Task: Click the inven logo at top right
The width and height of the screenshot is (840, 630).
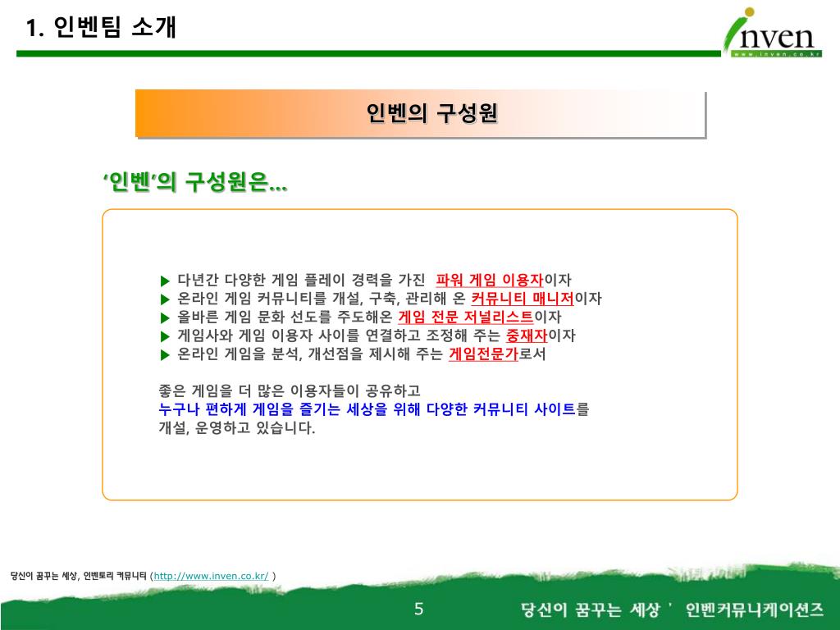Action: pos(774,32)
